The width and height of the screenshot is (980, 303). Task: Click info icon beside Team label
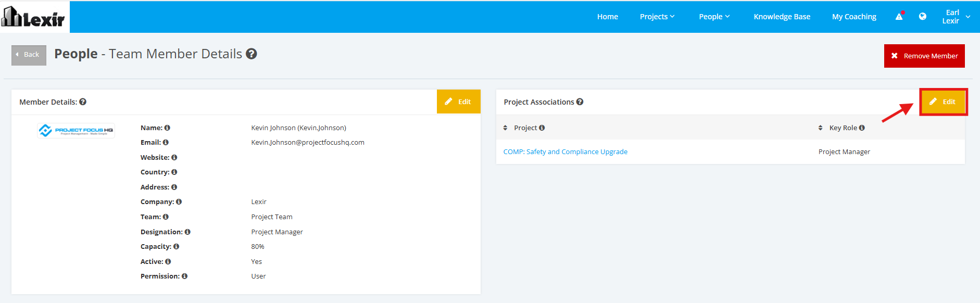(166, 217)
